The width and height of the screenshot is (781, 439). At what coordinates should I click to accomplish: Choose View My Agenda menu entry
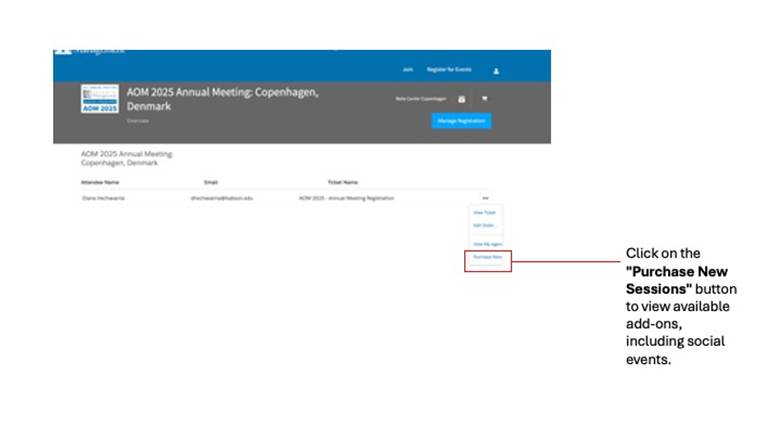click(488, 244)
